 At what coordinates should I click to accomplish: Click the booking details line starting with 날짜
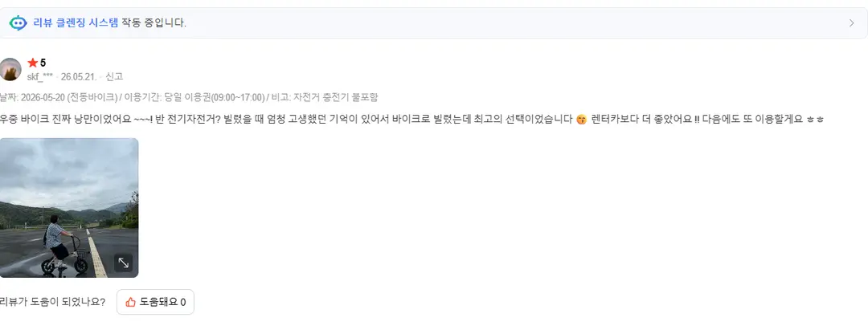click(x=189, y=97)
